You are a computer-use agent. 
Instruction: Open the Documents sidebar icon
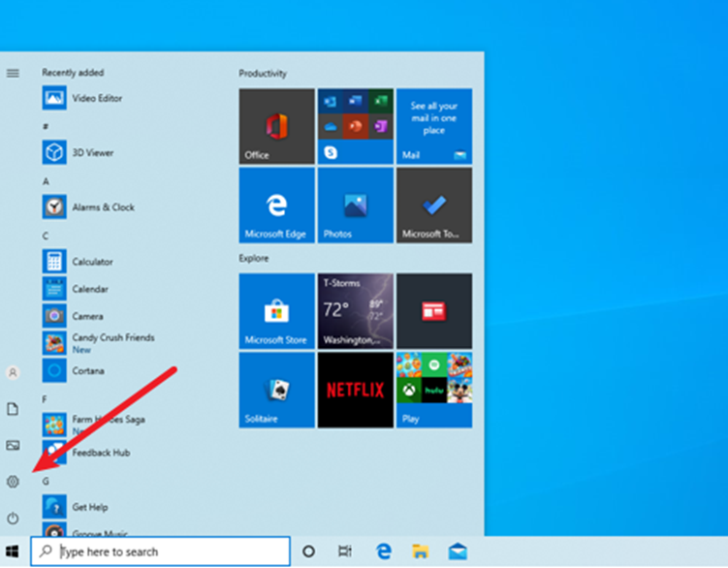tap(13, 409)
